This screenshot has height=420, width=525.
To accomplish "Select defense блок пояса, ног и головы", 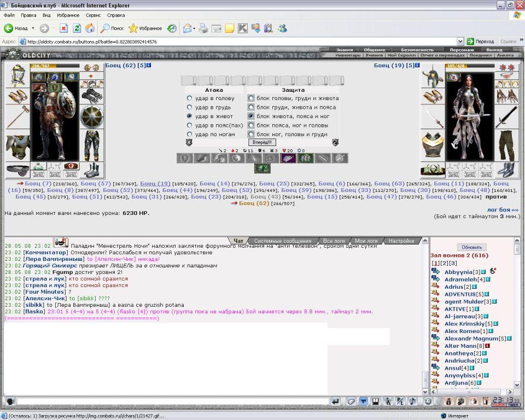I will click(251, 125).
